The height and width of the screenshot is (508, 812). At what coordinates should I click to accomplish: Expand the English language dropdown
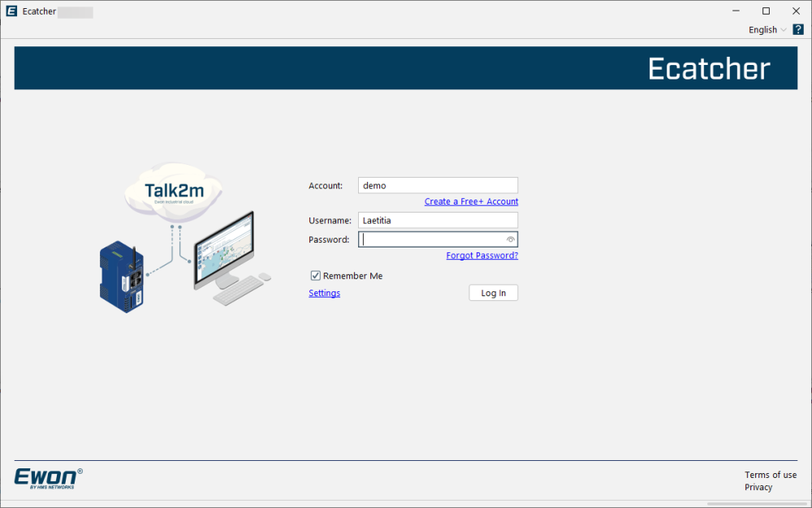click(x=767, y=29)
